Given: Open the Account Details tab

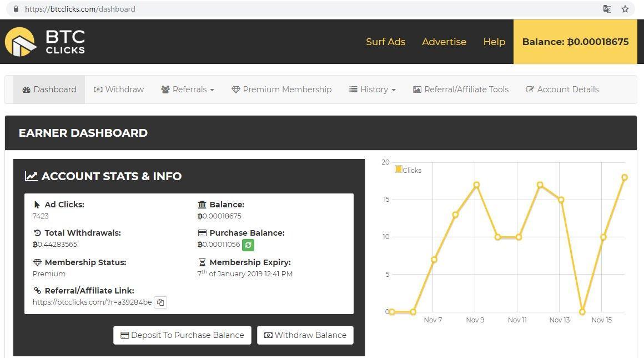Looking at the screenshot, I should pyautogui.click(x=562, y=89).
